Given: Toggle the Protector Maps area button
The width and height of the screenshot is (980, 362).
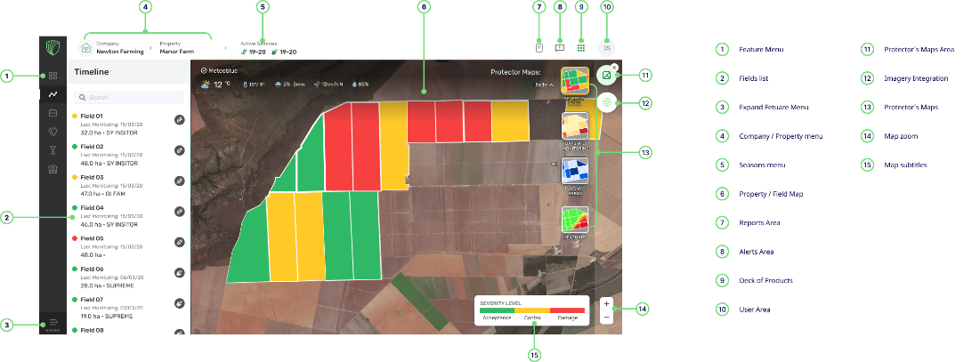Looking at the screenshot, I should pyautogui.click(x=606, y=76).
